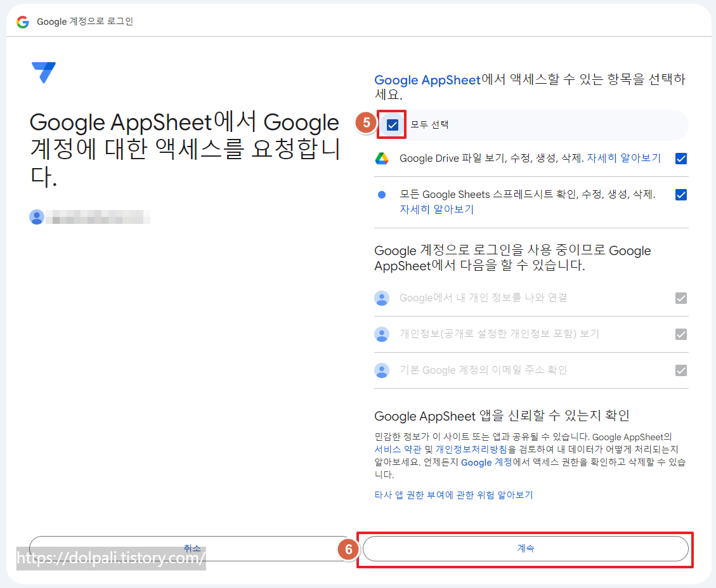Check the 모두 선택 checkbox
Screen dimensions: 716x588
coord(391,124)
